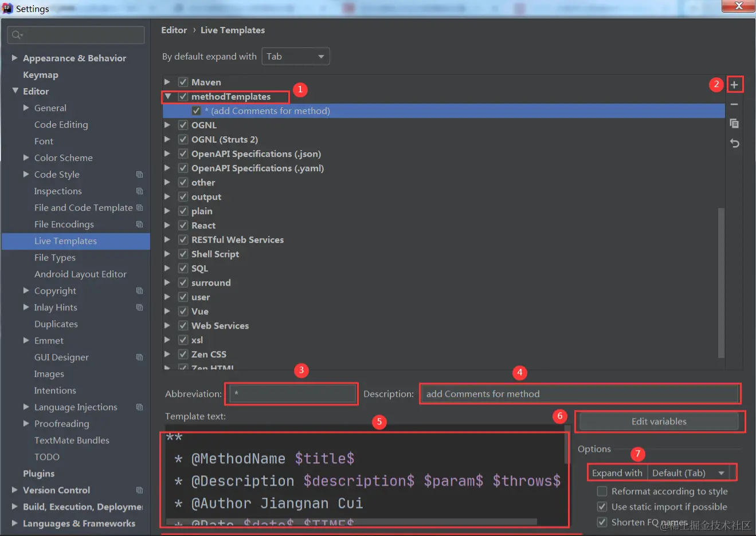Select the RESTful Web Services group
Image resolution: width=756 pixels, height=536 pixels.
pyautogui.click(x=237, y=239)
